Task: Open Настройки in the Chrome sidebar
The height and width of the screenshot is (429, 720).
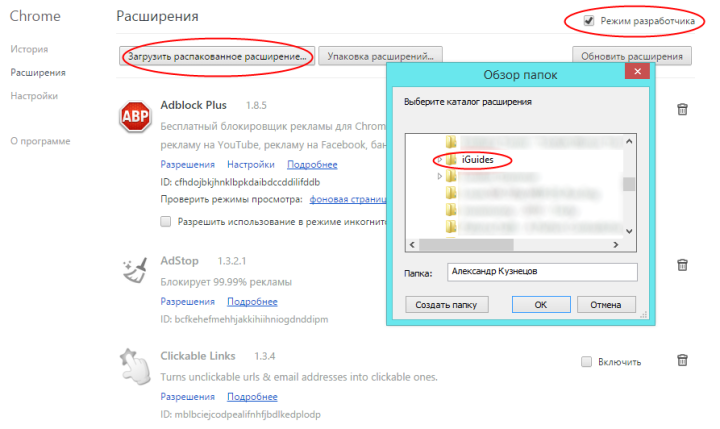Action: 34,96
